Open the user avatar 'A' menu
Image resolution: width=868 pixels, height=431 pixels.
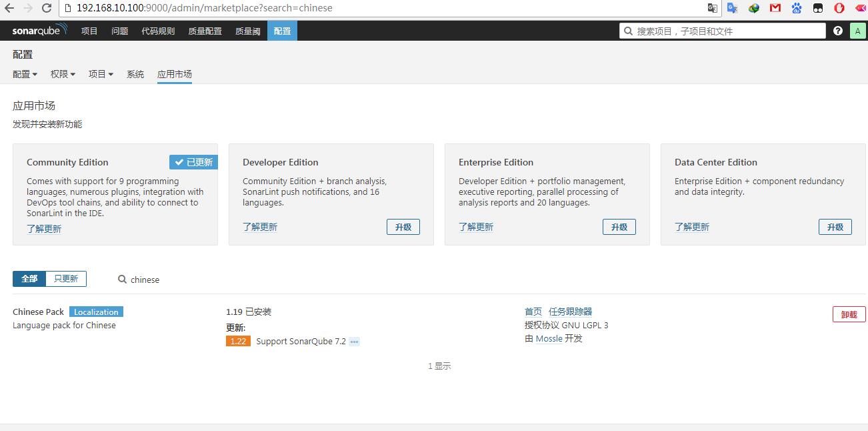[x=857, y=31]
